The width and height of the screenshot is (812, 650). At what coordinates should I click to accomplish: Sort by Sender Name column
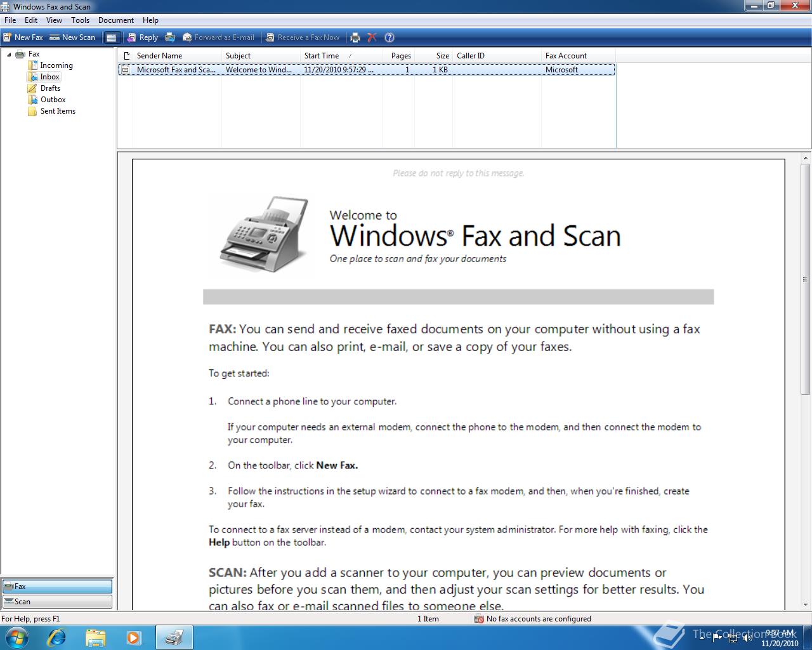pyautogui.click(x=177, y=56)
